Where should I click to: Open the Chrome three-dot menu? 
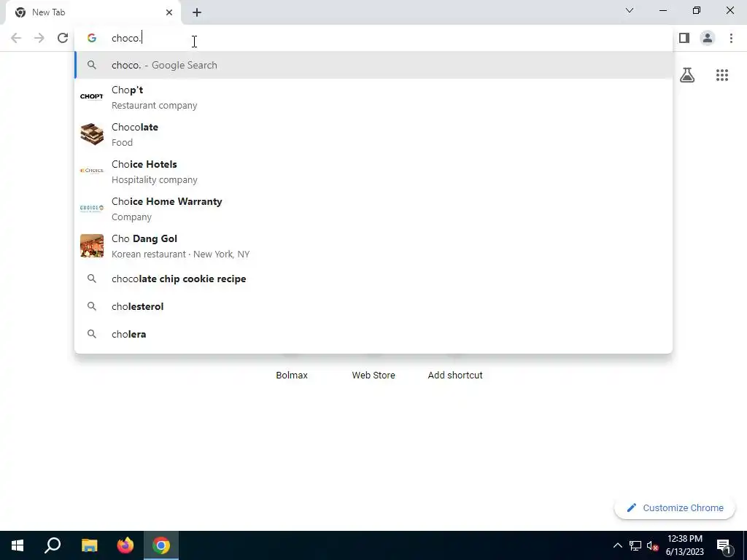coord(731,38)
